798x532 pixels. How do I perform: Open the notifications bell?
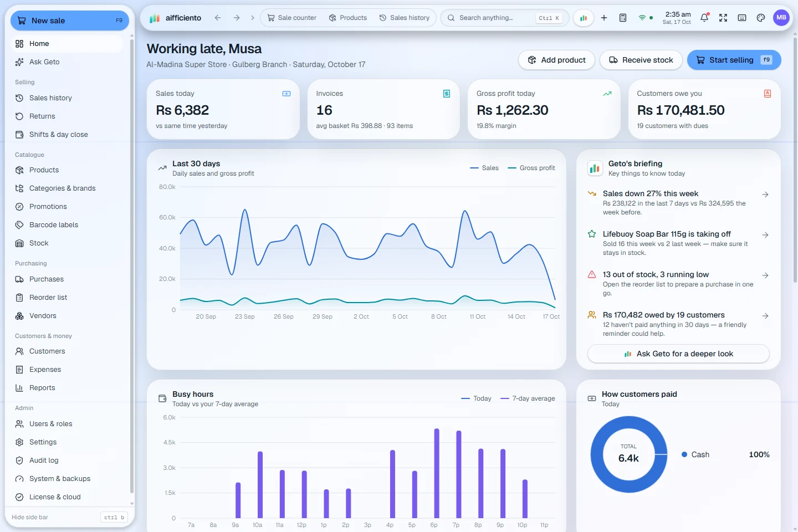pos(704,18)
